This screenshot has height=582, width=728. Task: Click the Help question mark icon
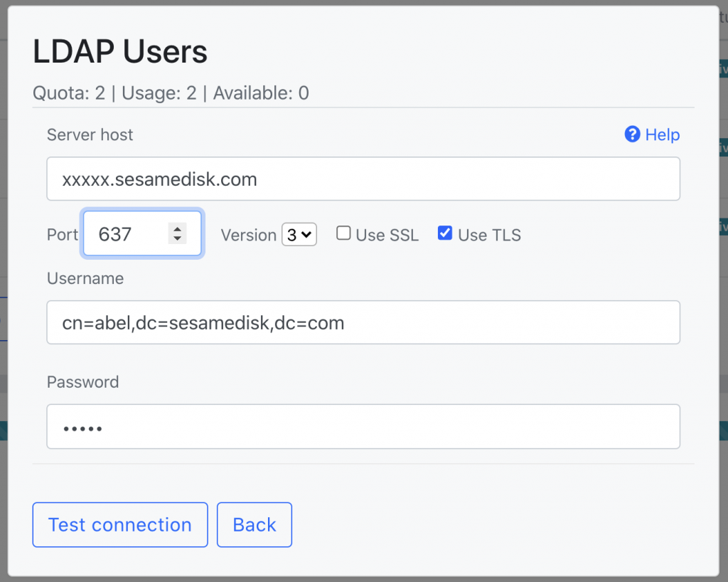[632, 134]
